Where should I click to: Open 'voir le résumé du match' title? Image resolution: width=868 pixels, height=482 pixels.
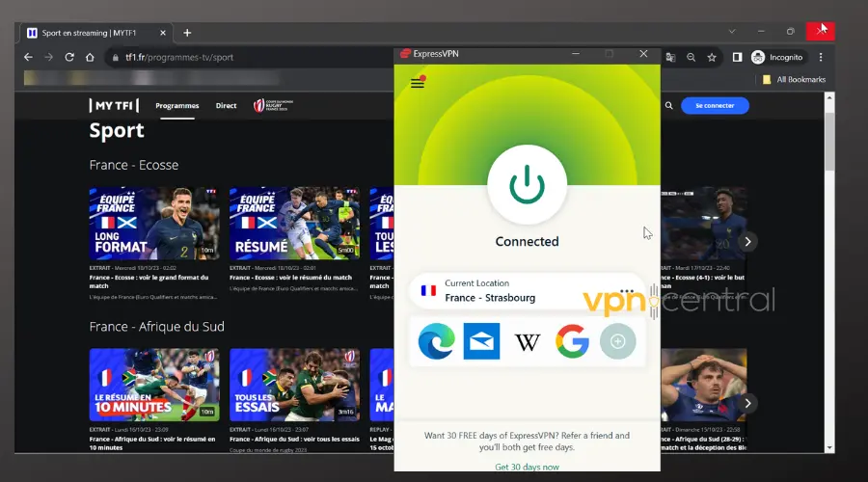[290, 278]
